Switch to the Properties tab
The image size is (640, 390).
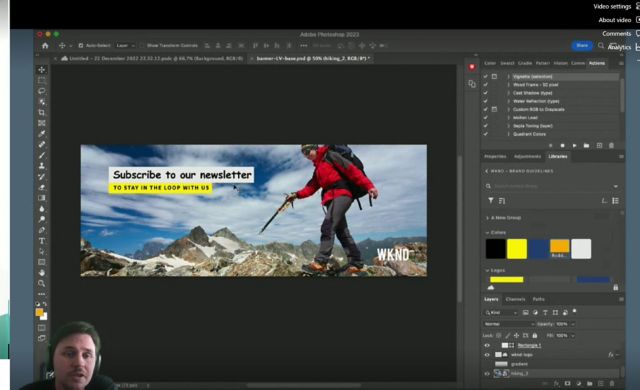pyautogui.click(x=495, y=157)
